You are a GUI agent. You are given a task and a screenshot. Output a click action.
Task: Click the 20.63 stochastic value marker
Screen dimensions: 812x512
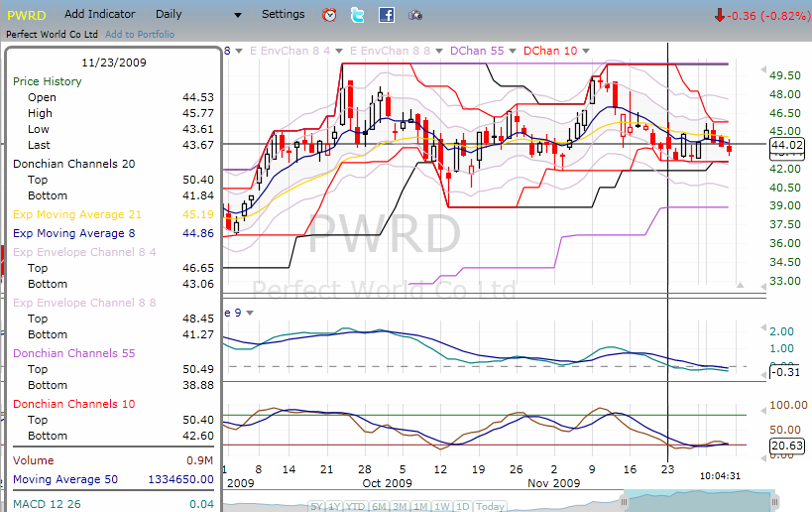(x=787, y=446)
